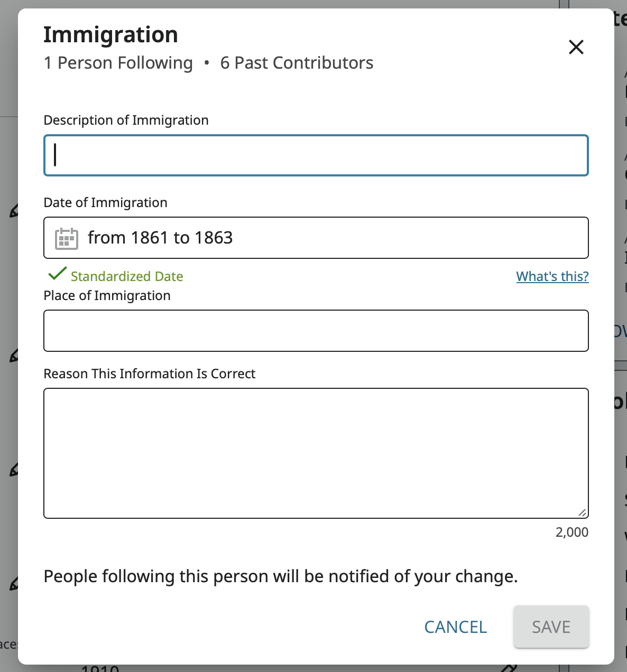Click the "6 Past Contributors" text
Image resolution: width=627 pixels, height=672 pixels.
(x=298, y=62)
